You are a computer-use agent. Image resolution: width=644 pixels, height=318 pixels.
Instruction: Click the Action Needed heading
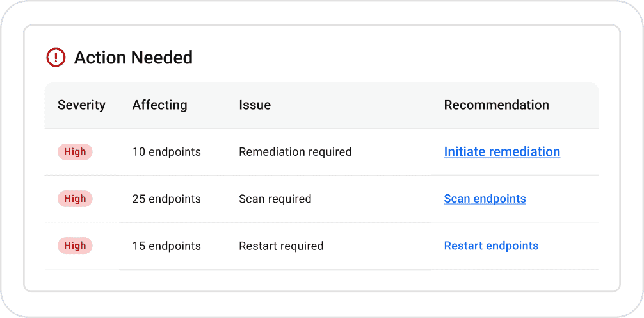(x=133, y=57)
